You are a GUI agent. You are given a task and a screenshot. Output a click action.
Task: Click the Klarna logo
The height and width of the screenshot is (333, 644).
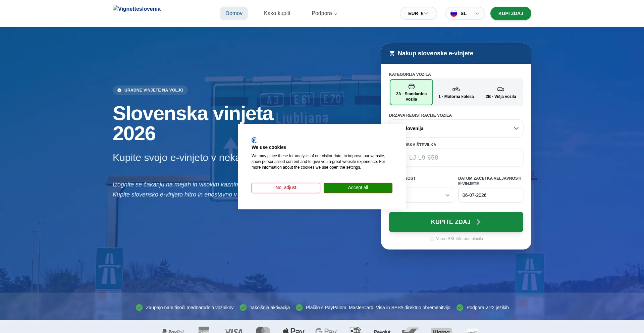pyautogui.click(x=441, y=331)
